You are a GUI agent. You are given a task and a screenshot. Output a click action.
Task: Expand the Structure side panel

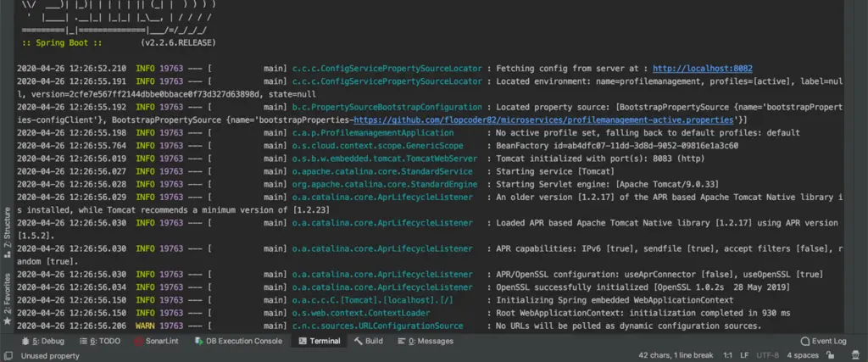[7, 232]
